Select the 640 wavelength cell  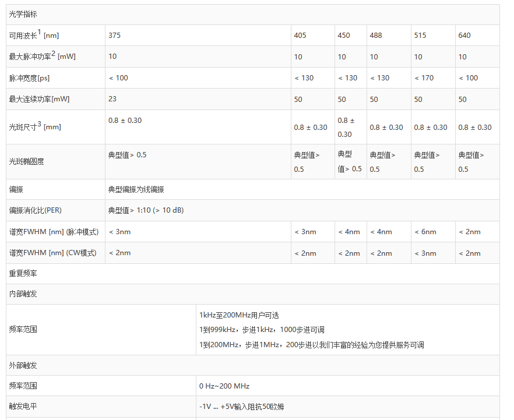464,36
